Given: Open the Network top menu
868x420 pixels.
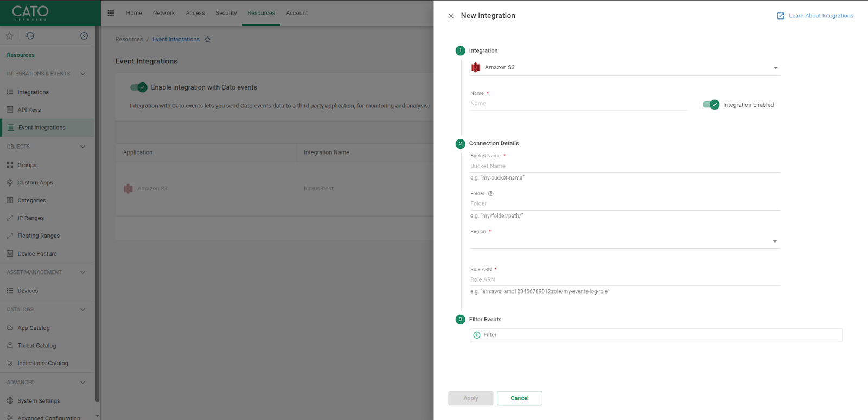Looking at the screenshot, I should [x=163, y=13].
